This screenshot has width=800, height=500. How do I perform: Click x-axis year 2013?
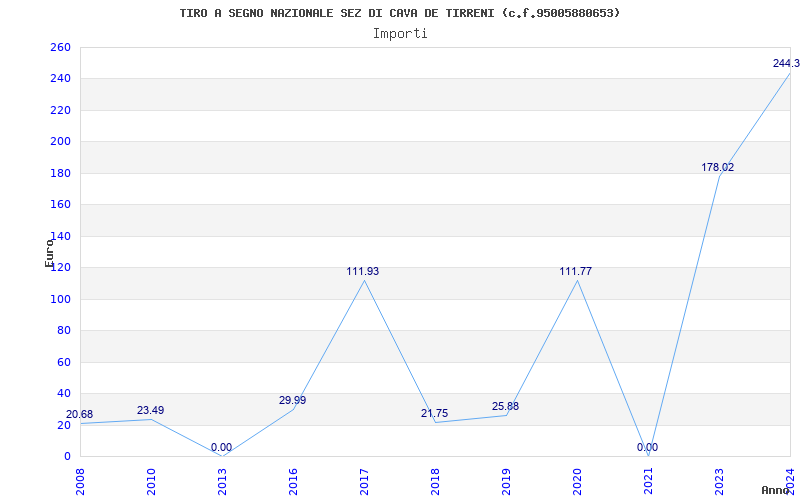coord(222,482)
